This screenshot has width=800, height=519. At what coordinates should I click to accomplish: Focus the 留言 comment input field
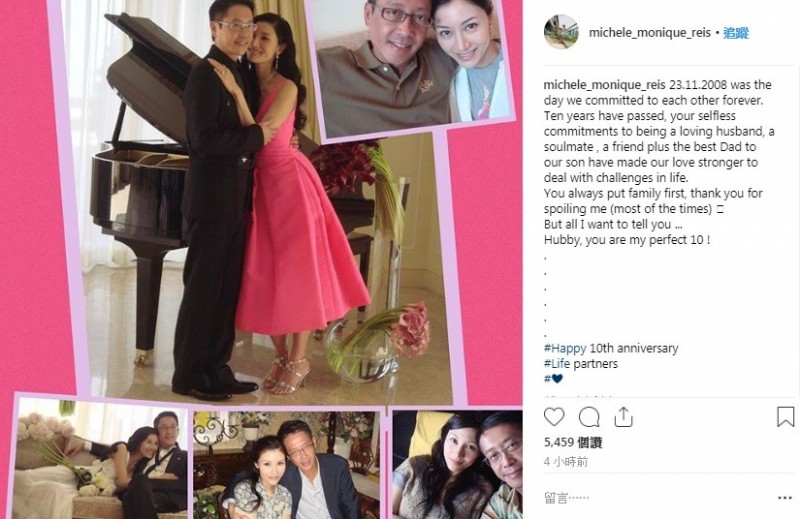click(x=658, y=498)
